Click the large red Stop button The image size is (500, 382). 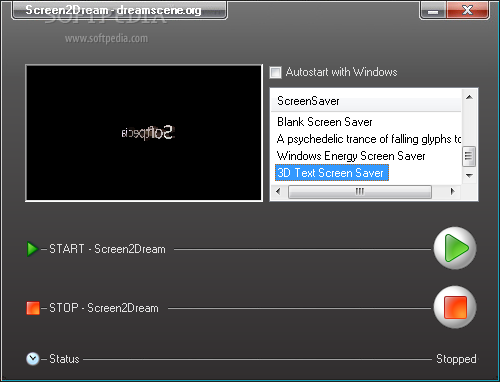click(455, 307)
